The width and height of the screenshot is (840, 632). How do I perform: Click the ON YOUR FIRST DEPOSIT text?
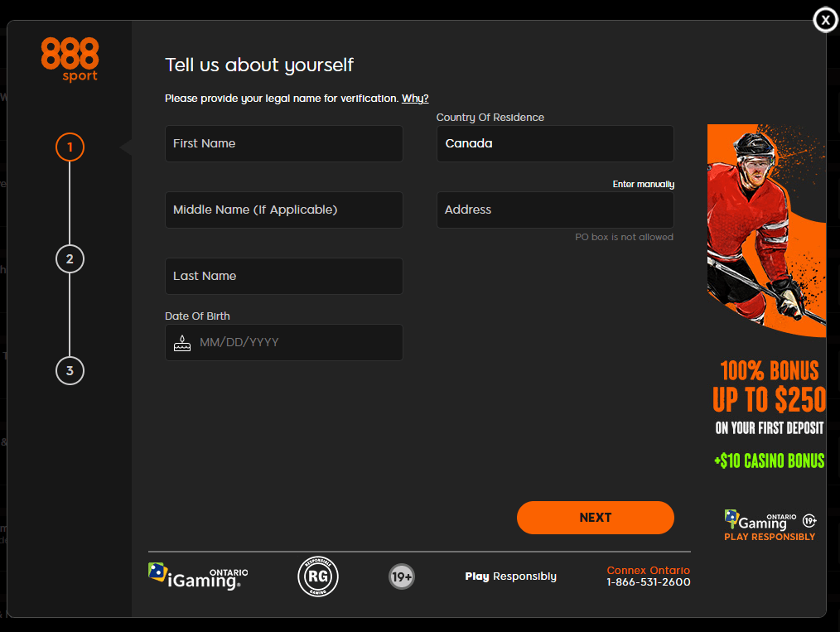point(770,428)
